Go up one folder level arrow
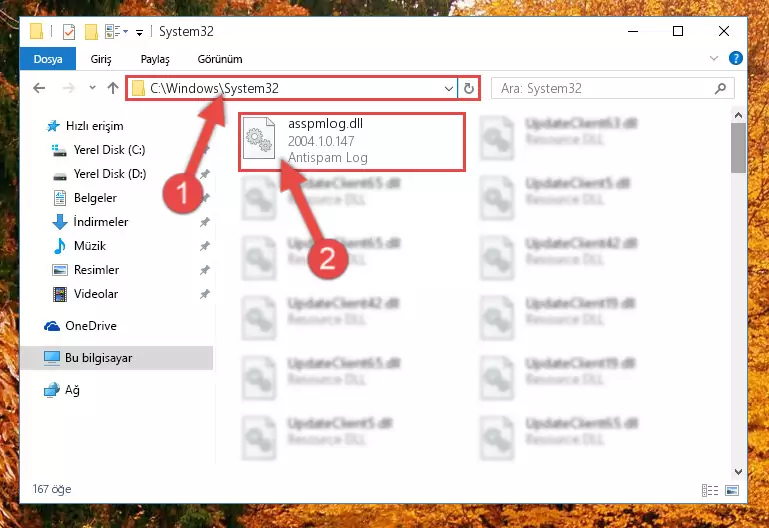769x528 pixels. (x=113, y=88)
